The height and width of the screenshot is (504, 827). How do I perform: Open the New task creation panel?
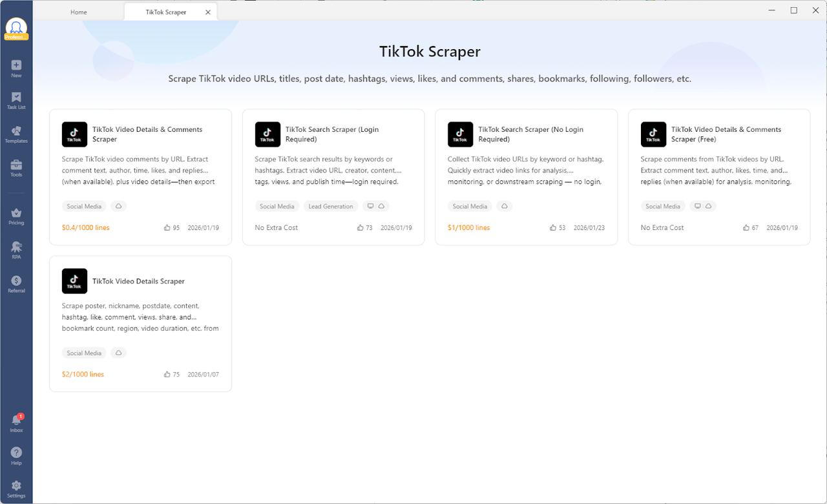point(16,67)
